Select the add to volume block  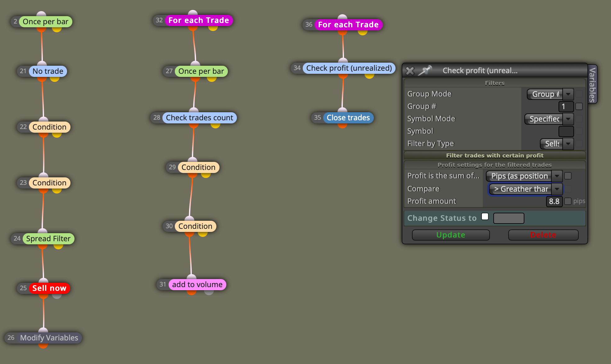197,285
